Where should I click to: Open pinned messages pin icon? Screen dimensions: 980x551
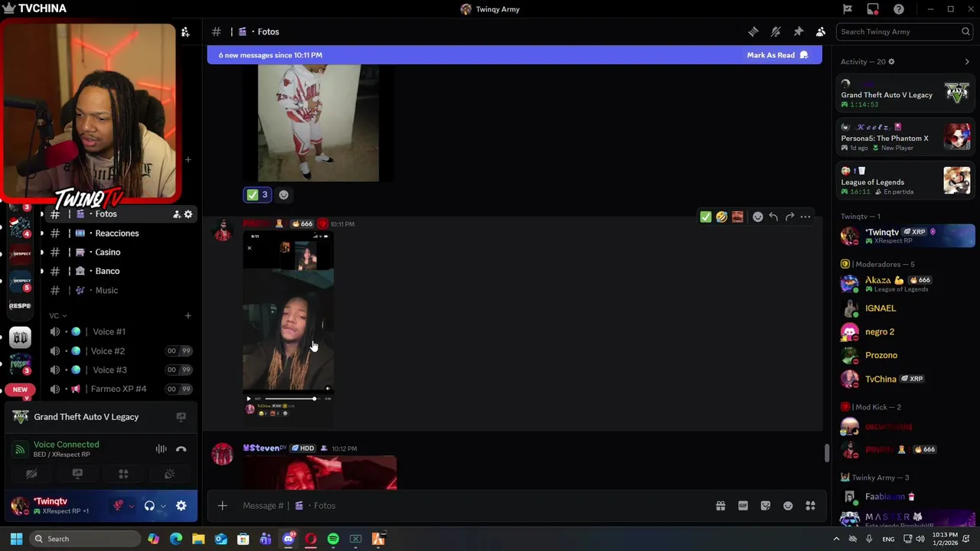coord(798,31)
